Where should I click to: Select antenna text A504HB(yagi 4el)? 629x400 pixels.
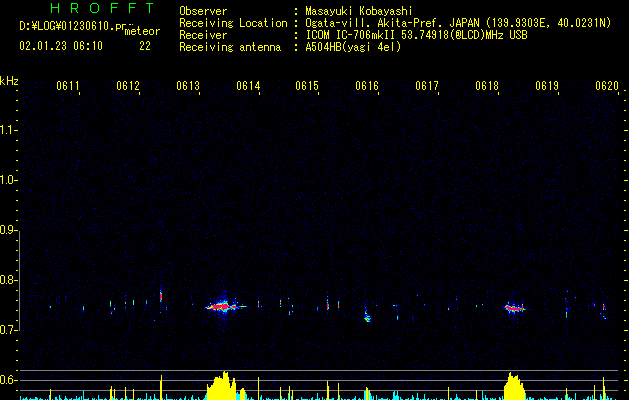353,47
